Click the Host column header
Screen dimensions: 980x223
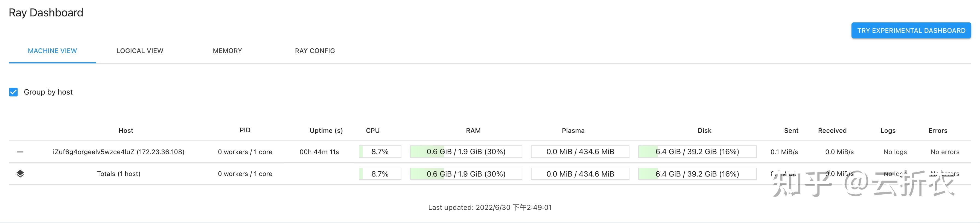(126, 131)
